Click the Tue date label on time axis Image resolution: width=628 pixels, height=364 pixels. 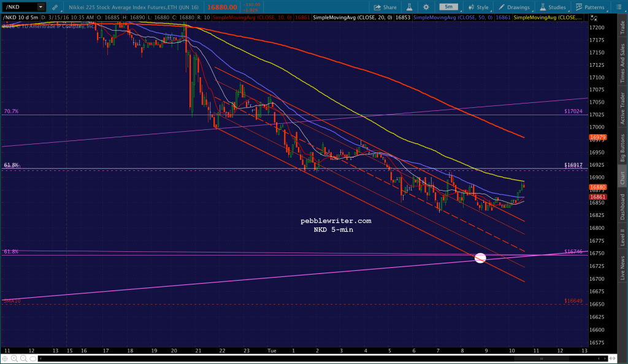click(272, 351)
